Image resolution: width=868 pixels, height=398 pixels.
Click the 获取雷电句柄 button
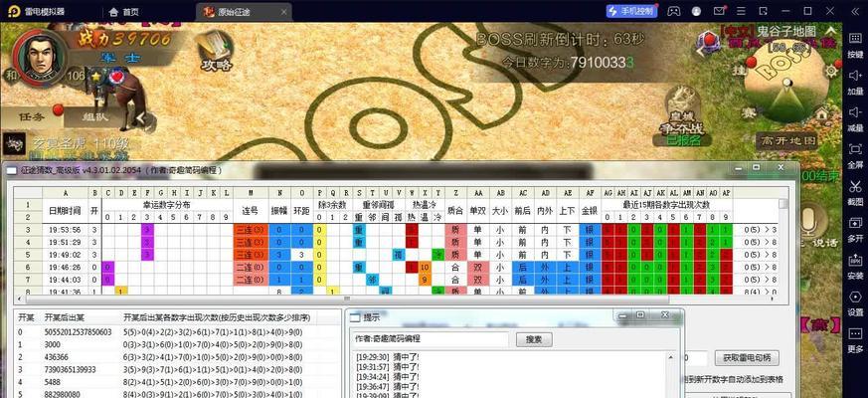pos(747,358)
